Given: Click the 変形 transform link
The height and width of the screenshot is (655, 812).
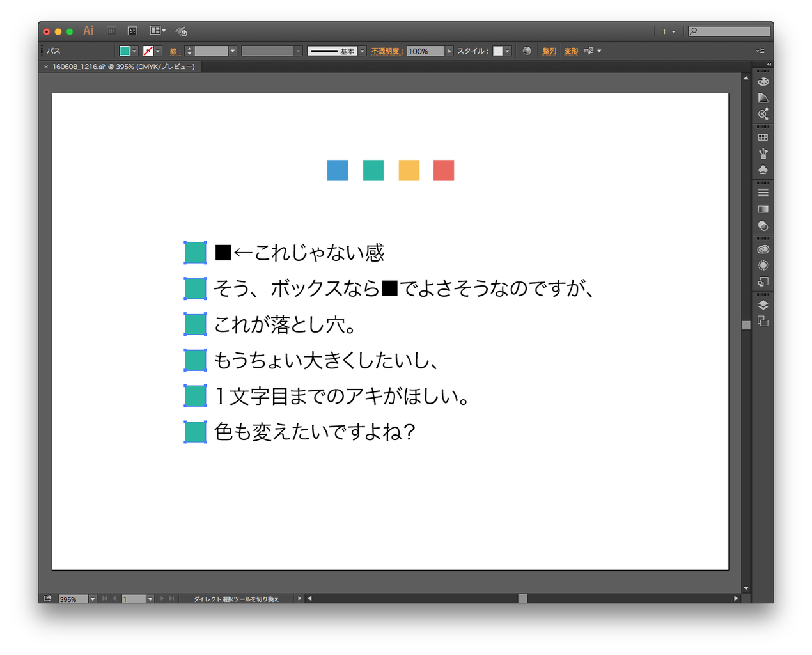Looking at the screenshot, I should (x=571, y=51).
